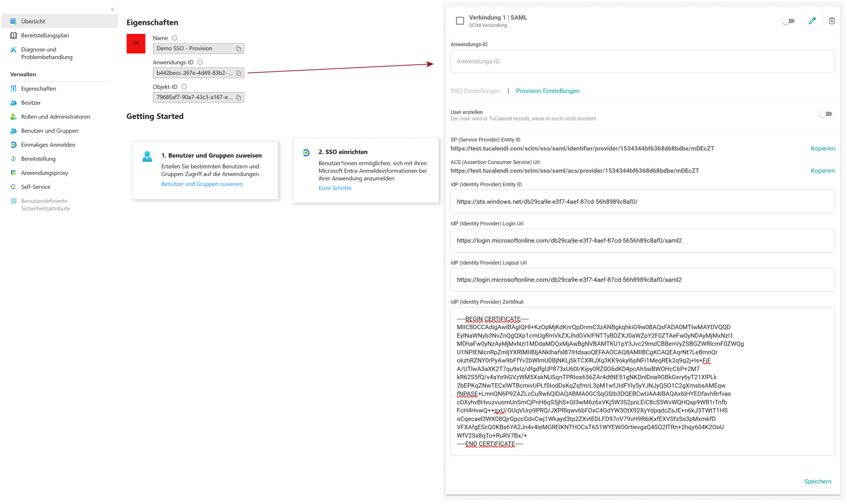Image resolution: width=847 pixels, height=504 pixels.
Task: Click the IdP Entity ID field
Action: coord(643,202)
